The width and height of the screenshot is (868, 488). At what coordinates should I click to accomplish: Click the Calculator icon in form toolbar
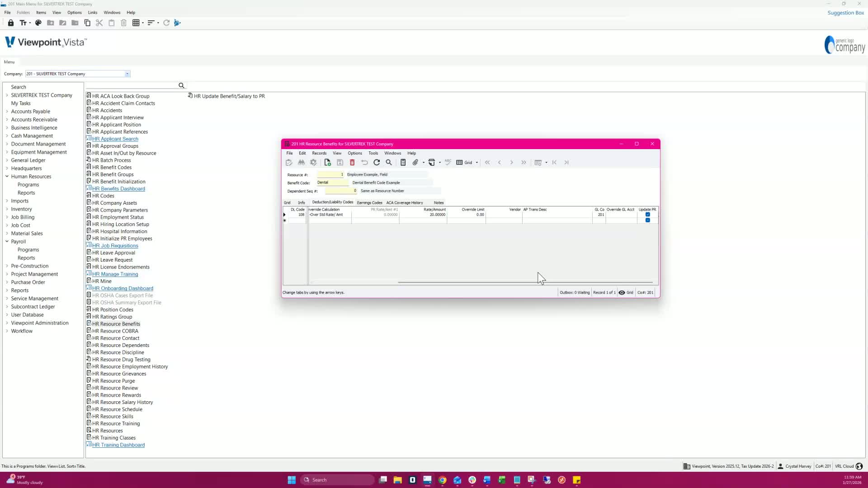403,163
